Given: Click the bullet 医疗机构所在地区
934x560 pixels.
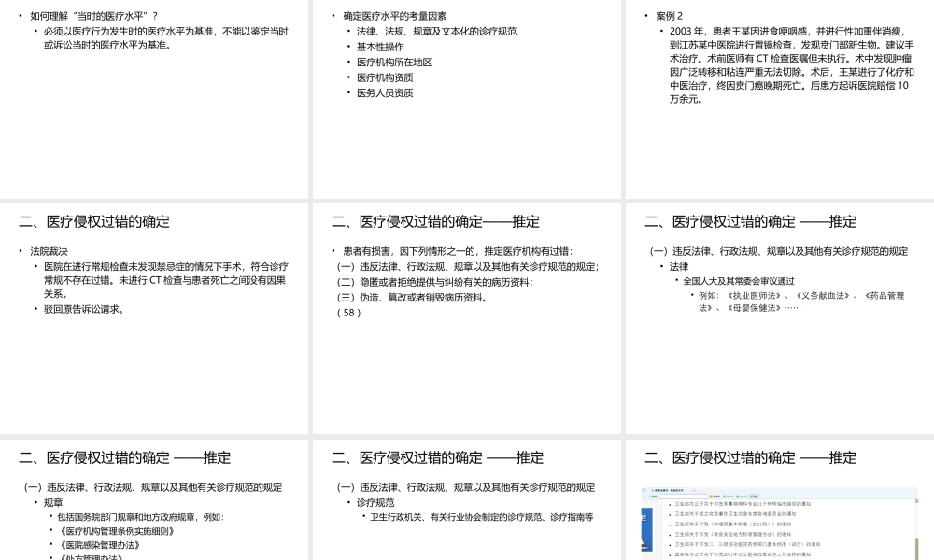Looking at the screenshot, I should 394,62.
